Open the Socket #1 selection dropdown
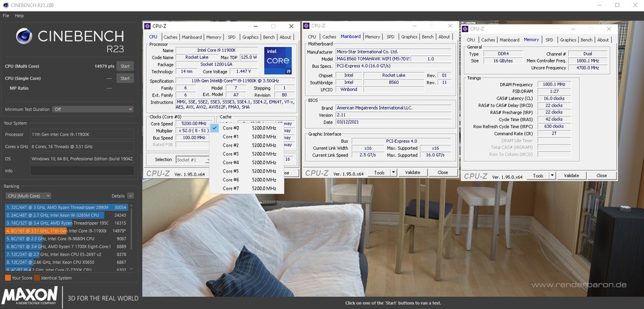 point(193,160)
